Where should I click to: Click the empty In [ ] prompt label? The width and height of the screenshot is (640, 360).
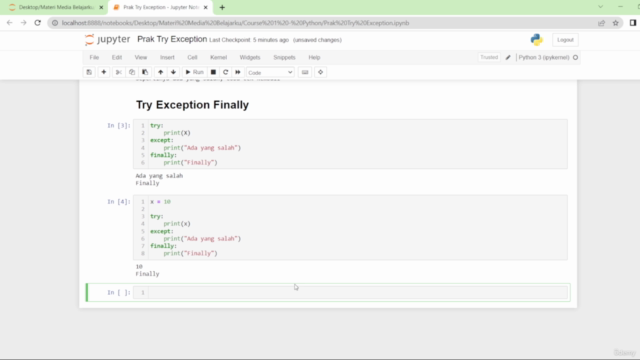pyautogui.click(x=119, y=292)
